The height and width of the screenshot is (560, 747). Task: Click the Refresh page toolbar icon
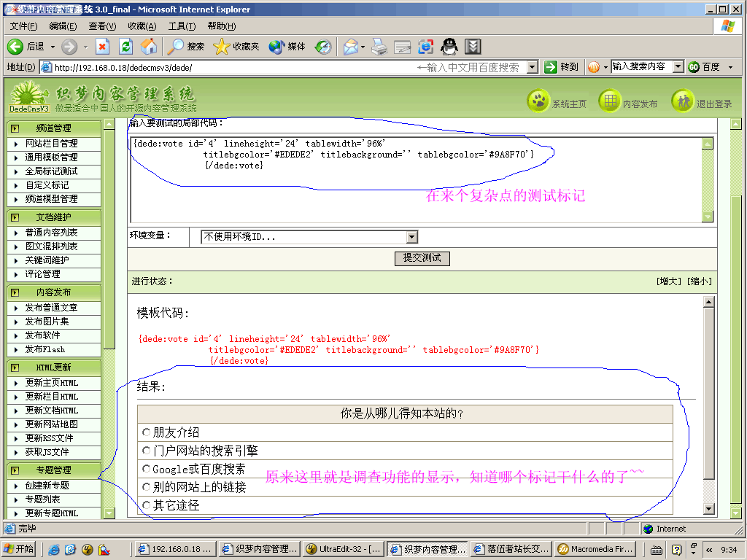tap(125, 47)
